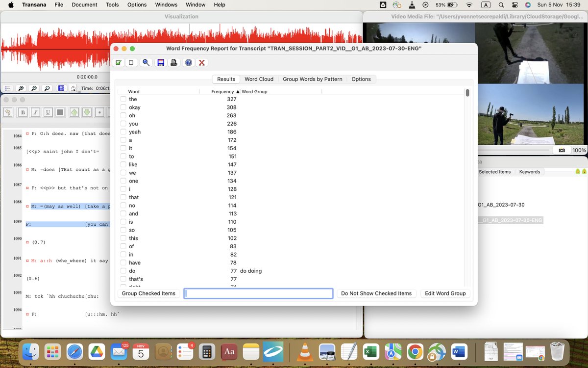
Task: Click the Group Checked Items button
Action: [148, 293]
